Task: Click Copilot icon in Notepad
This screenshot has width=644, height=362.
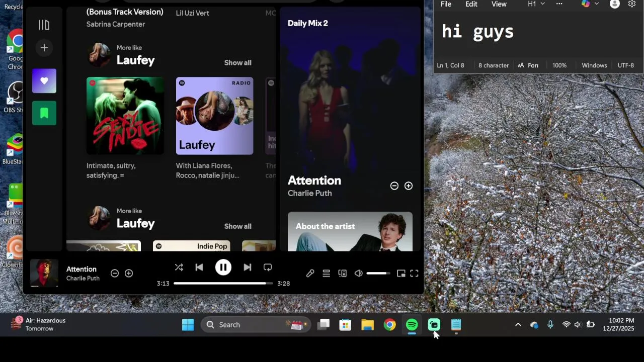Action: coord(586,4)
